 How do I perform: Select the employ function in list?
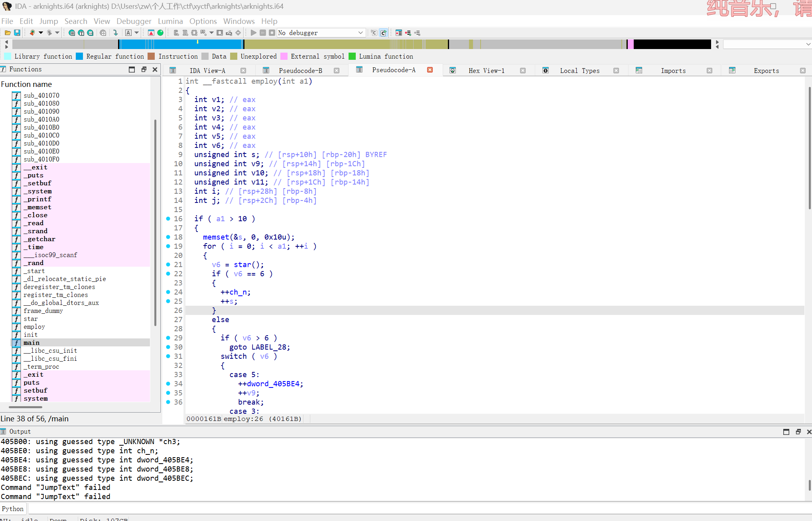pyautogui.click(x=34, y=326)
